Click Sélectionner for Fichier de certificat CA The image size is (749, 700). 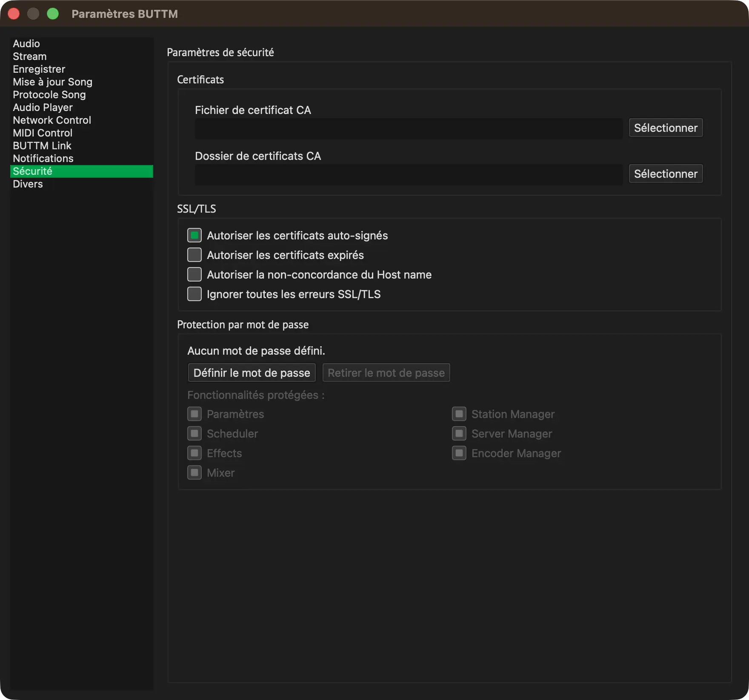(666, 128)
